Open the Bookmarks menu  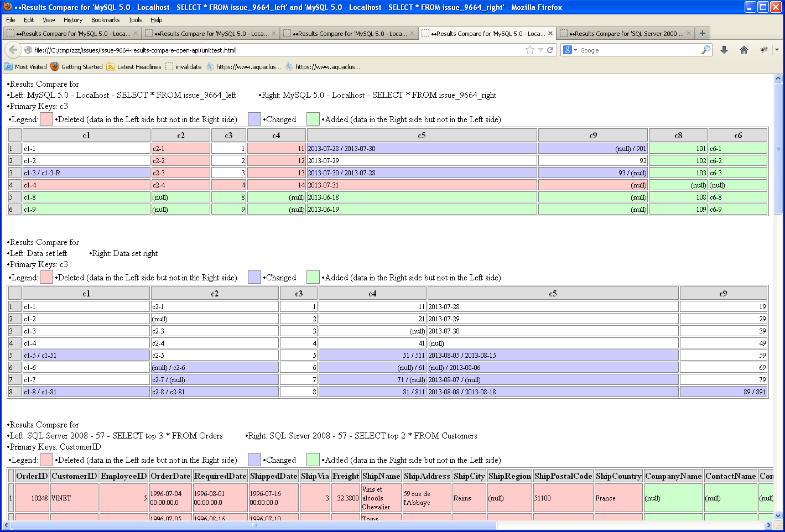[x=105, y=20]
